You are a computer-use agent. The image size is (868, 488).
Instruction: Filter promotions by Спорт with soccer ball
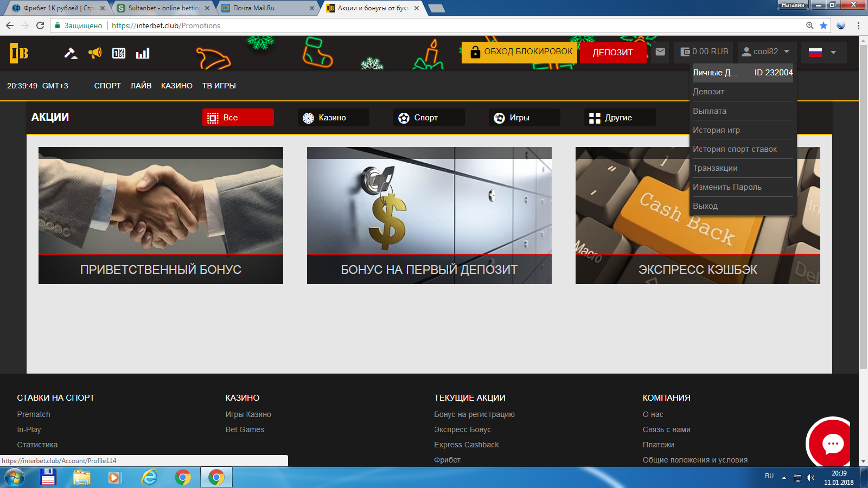tap(429, 118)
